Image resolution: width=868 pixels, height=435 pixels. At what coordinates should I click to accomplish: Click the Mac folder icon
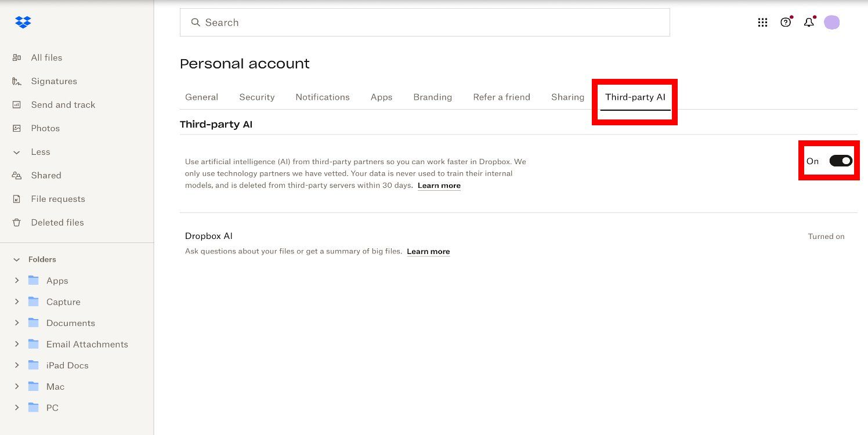34,386
